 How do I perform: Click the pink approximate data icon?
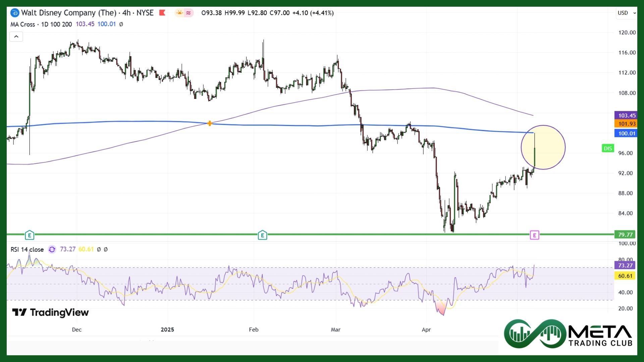189,13
